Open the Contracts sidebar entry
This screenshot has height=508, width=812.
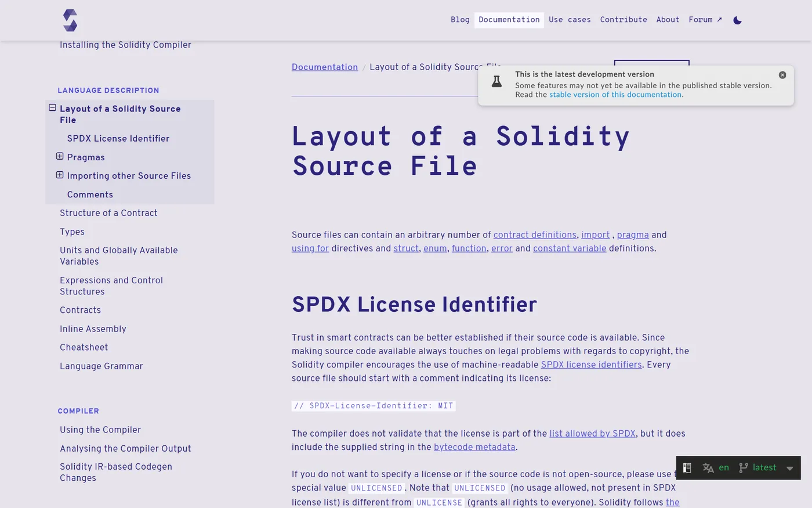[80, 310]
